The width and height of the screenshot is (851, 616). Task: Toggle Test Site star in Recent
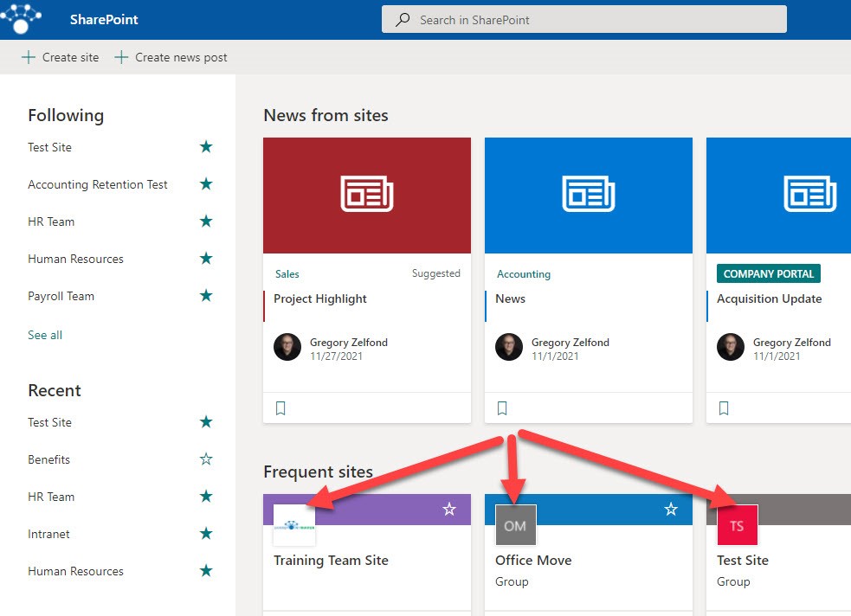206,422
